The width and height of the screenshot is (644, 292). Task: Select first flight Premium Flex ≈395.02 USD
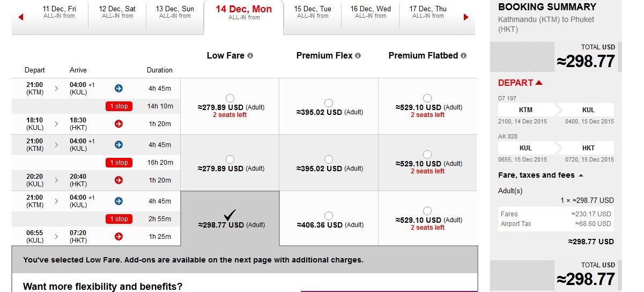(329, 103)
